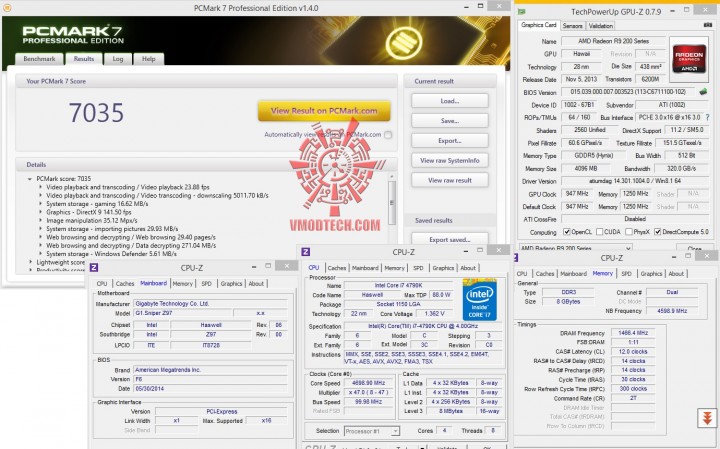Click the DRAM Frequency '1466.4 MHz' value
The height and width of the screenshot is (449, 720).
pos(633,333)
